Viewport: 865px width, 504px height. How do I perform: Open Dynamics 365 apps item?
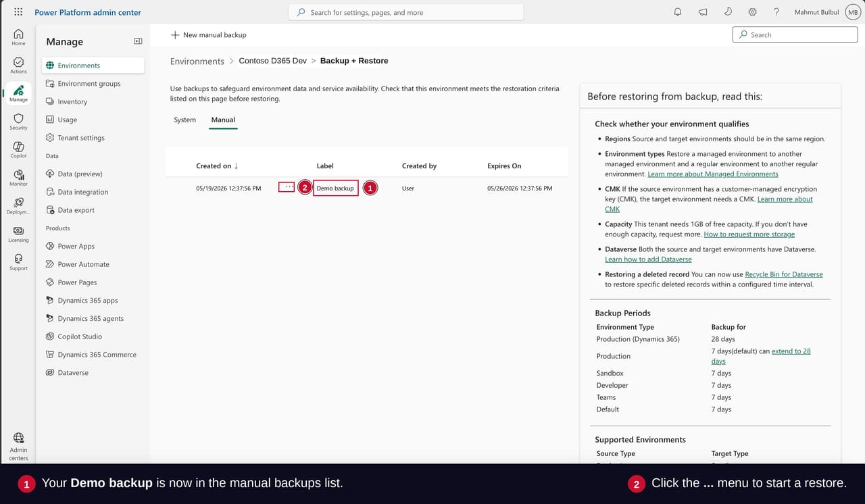(93, 301)
